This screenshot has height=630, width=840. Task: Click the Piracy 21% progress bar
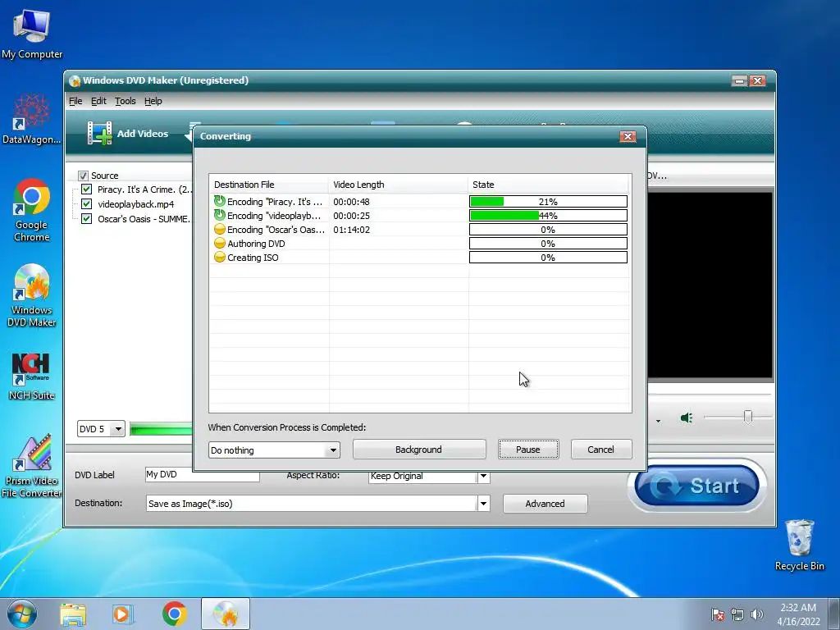[548, 202]
